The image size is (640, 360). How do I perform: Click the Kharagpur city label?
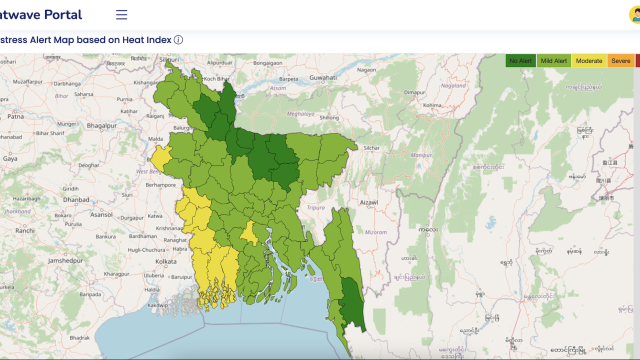[x=116, y=274]
